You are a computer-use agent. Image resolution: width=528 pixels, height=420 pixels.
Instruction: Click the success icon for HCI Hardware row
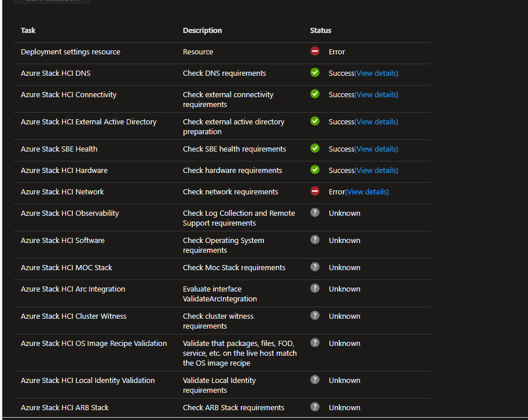coord(315,170)
